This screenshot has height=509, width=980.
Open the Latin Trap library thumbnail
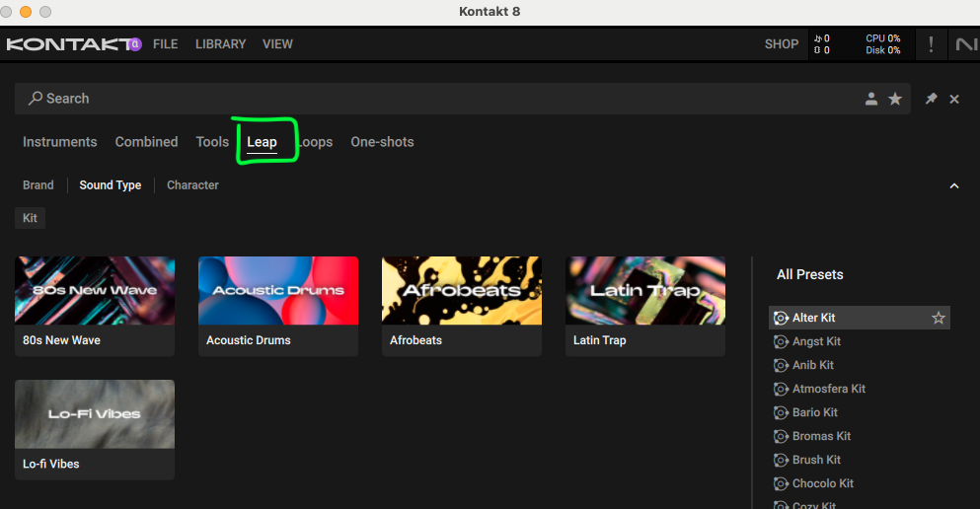pyautogui.click(x=645, y=290)
